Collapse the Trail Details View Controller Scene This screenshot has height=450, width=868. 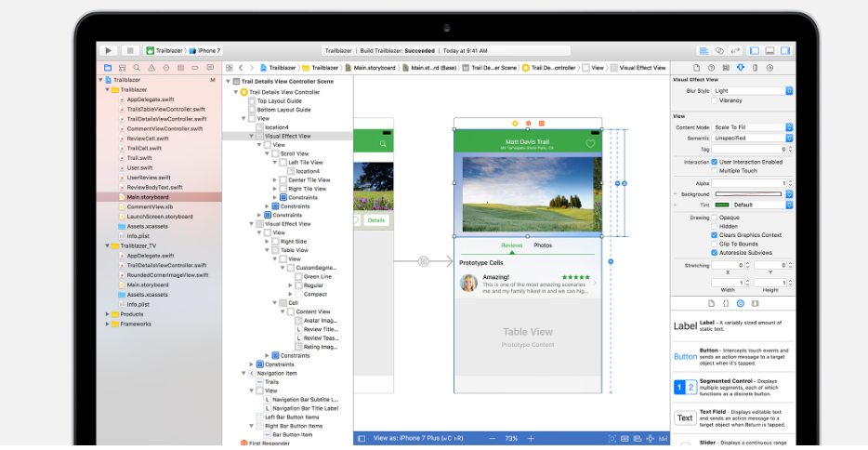[229, 81]
